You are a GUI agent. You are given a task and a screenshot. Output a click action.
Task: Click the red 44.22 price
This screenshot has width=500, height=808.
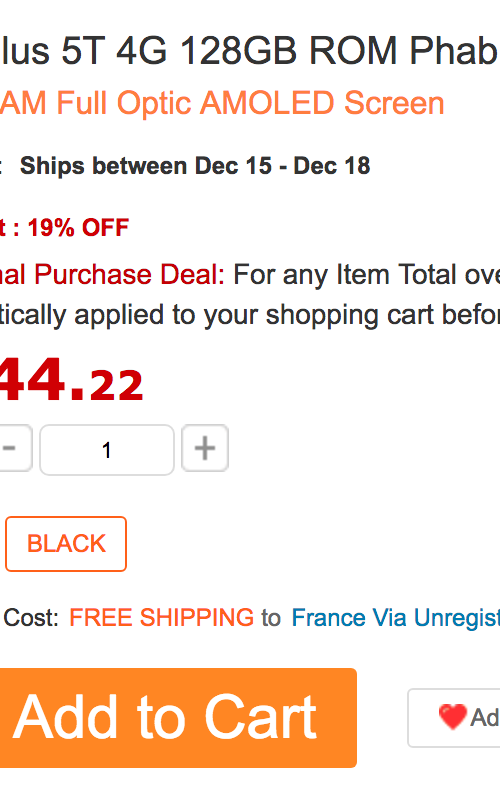coord(71,381)
